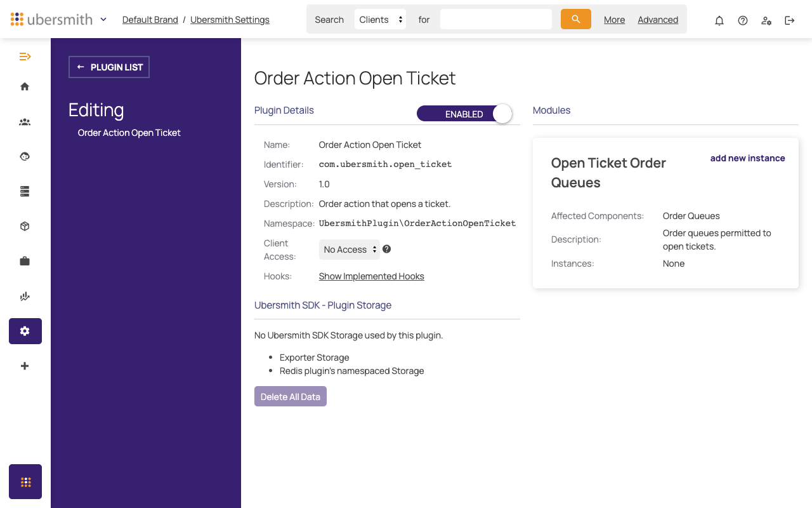812x508 pixels.
Task: Click the com.ubersmith.open_ticket identifier text
Action: click(x=386, y=164)
